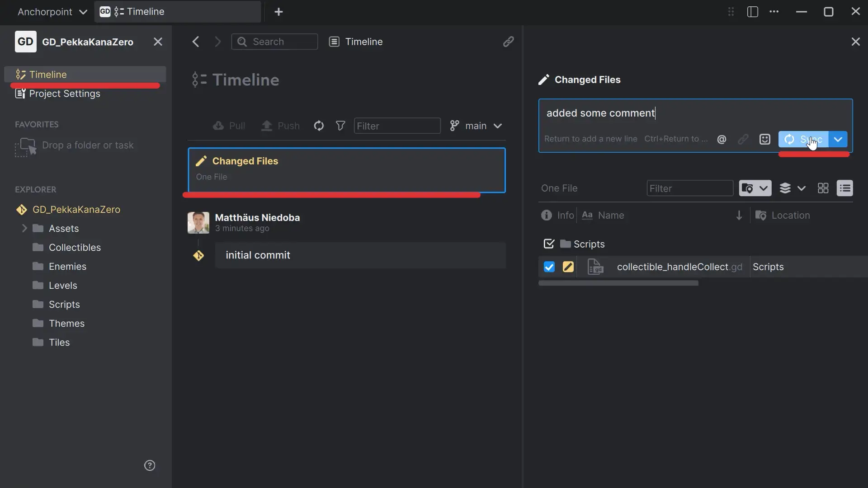
Task: Click the refresh icon next to Push
Action: [x=319, y=126]
